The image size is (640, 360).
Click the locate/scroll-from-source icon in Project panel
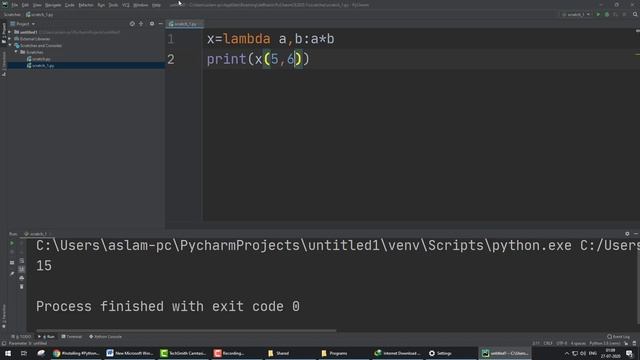pyautogui.click(x=132, y=24)
